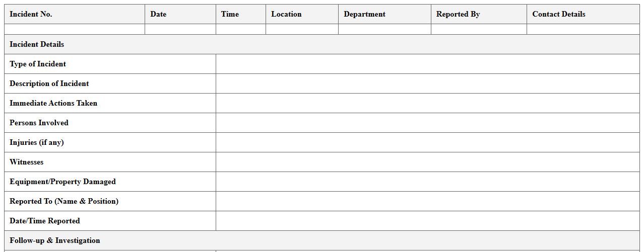Select the blank cell below Date header
Screen dimensions: 644x252
click(x=180, y=29)
